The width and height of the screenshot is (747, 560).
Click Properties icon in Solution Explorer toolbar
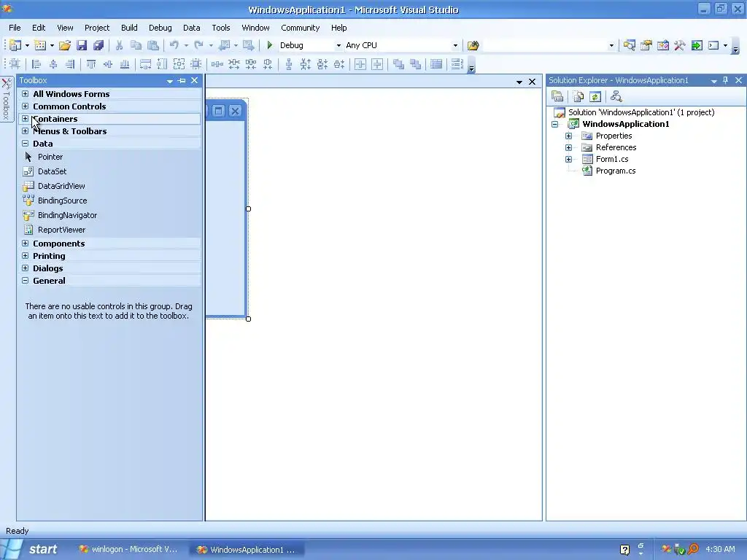pos(557,97)
